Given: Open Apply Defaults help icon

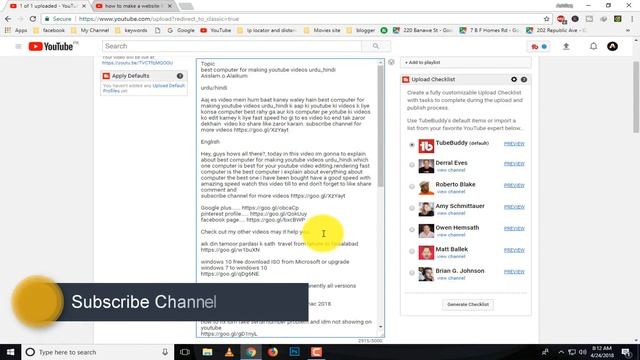Looking at the screenshot, I should 180,76.
